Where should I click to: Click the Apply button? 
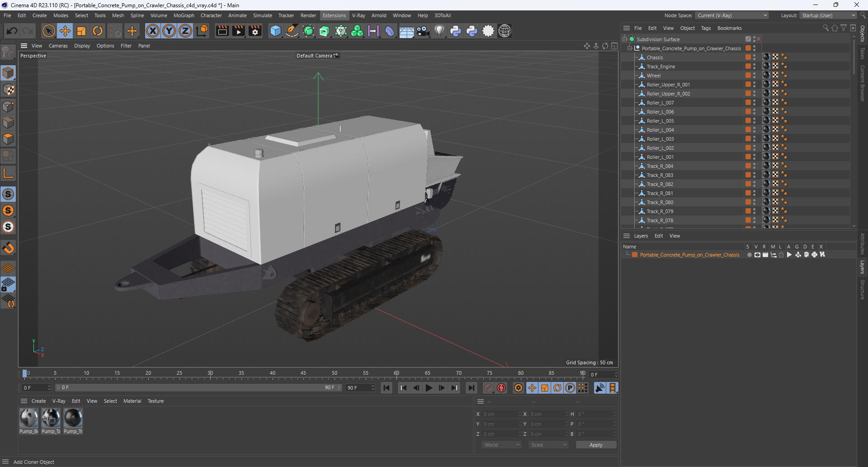tap(596, 445)
